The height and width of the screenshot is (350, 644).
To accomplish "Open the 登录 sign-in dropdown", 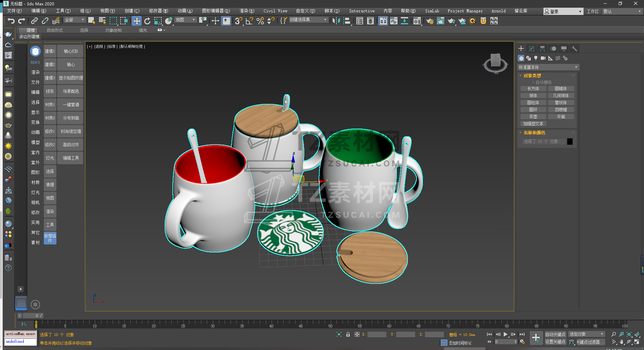I will [563, 11].
